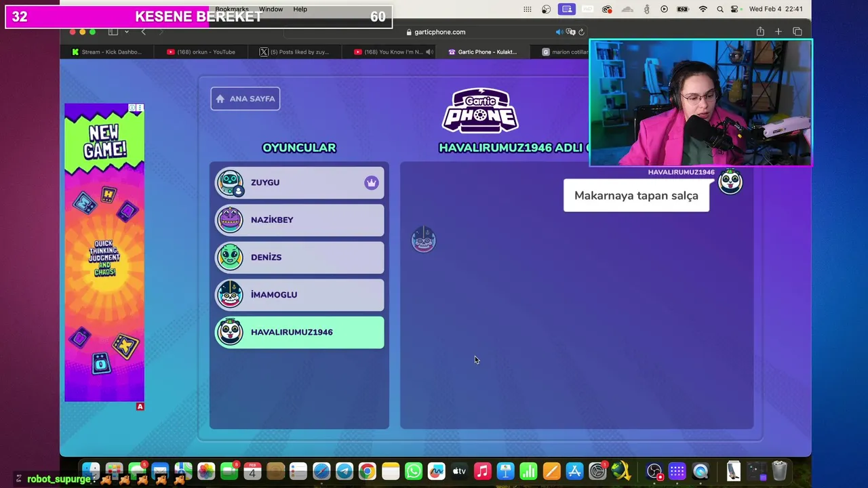Image resolution: width=868 pixels, height=488 pixels.
Task: Click the highlighted purple menu bar icon
Action: (567, 9)
